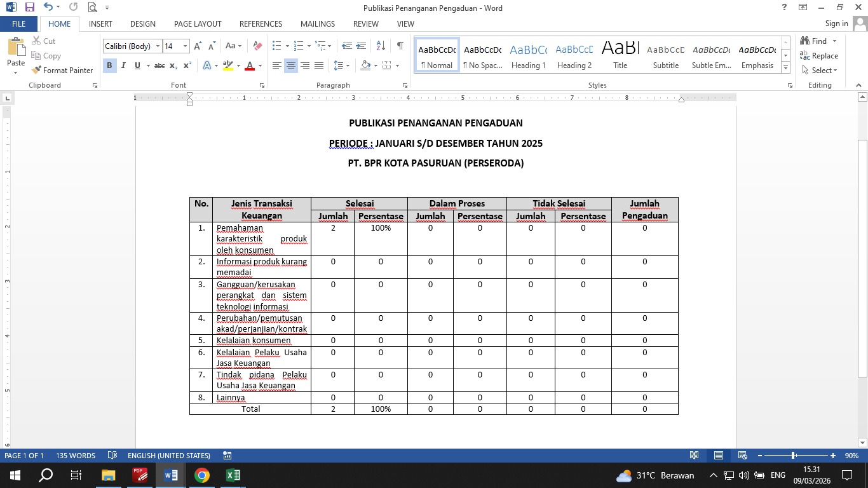
Task: Click the zoom slider handle
Action: [794, 456]
